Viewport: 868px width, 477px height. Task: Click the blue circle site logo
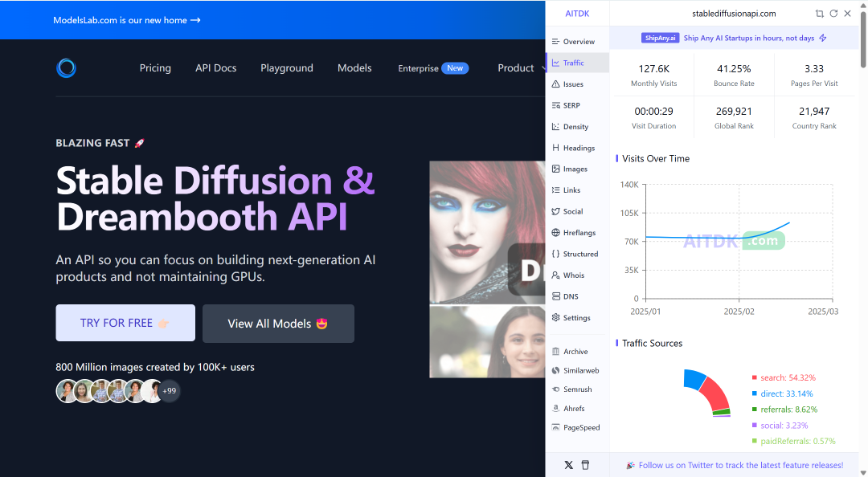coord(67,68)
